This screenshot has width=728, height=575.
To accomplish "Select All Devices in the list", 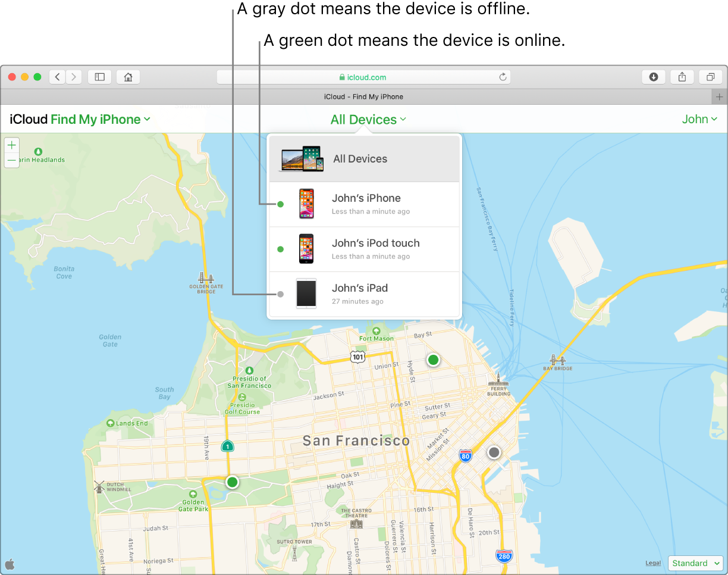I will coord(365,159).
